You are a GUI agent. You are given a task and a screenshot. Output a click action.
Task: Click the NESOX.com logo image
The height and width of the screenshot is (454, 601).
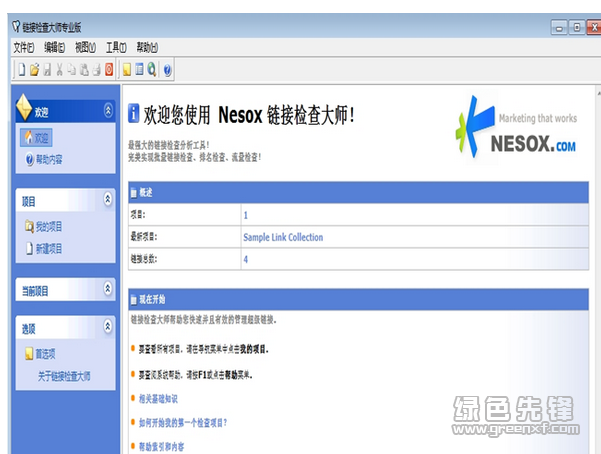click(516, 127)
